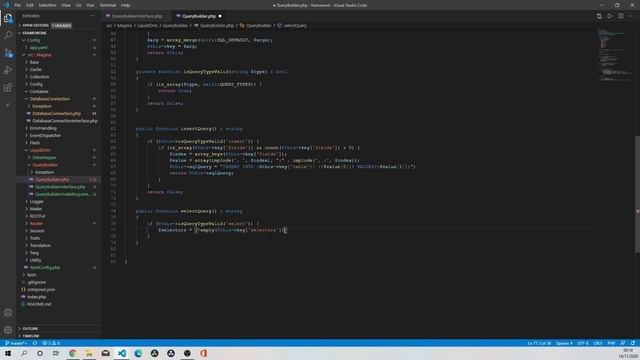Click the Run icon in editor toolbar
Screen dimensions: 640x360
pyautogui.click(x=610, y=16)
